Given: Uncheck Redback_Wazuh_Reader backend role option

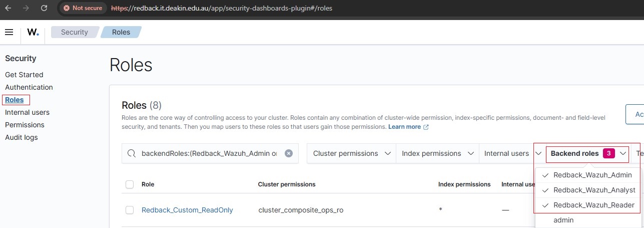Looking at the screenshot, I should [x=587, y=205].
